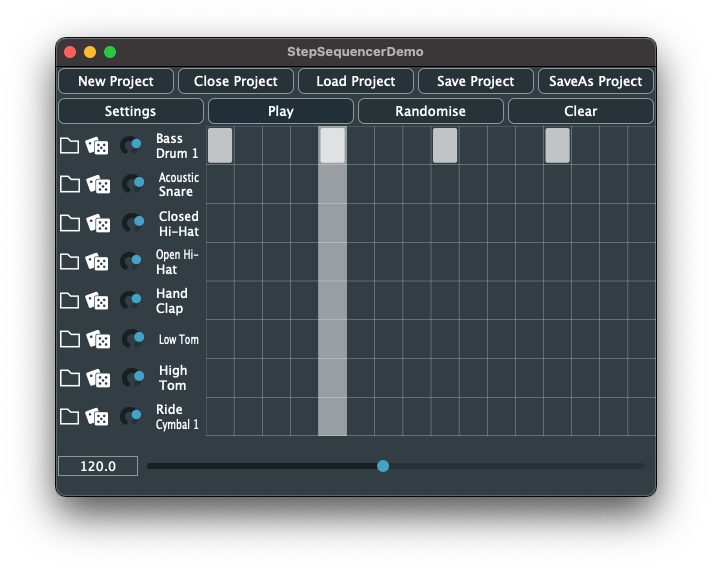Click the Closed Hi-Hat volume knob
712x570 pixels.
(x=133, y=223)
